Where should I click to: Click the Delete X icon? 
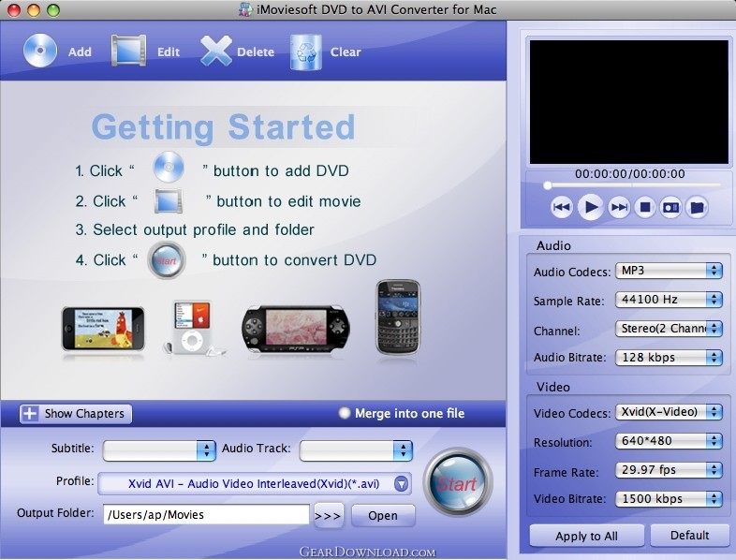tap(216, 51)
